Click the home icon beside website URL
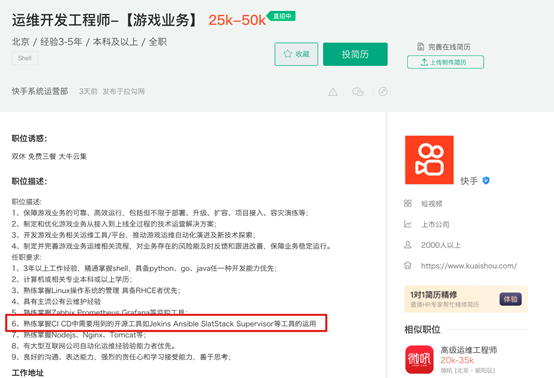 click(408, 265)
